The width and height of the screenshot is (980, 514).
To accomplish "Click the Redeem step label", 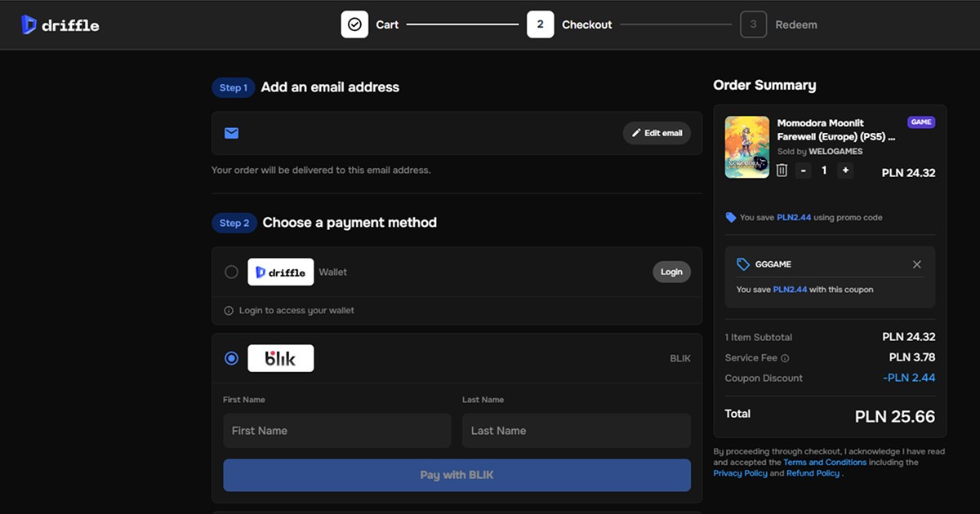I will point(796,24).
